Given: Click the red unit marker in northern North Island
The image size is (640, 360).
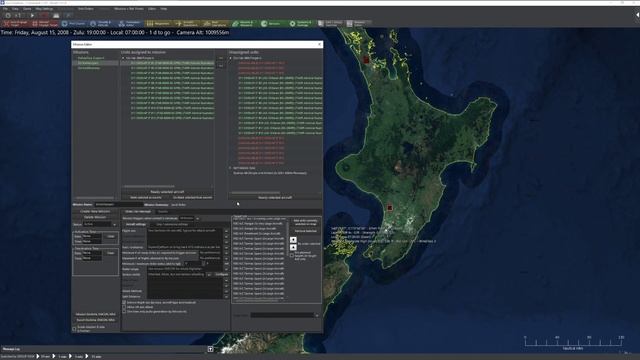Looking at the screenshot, I should coord(366,60).
